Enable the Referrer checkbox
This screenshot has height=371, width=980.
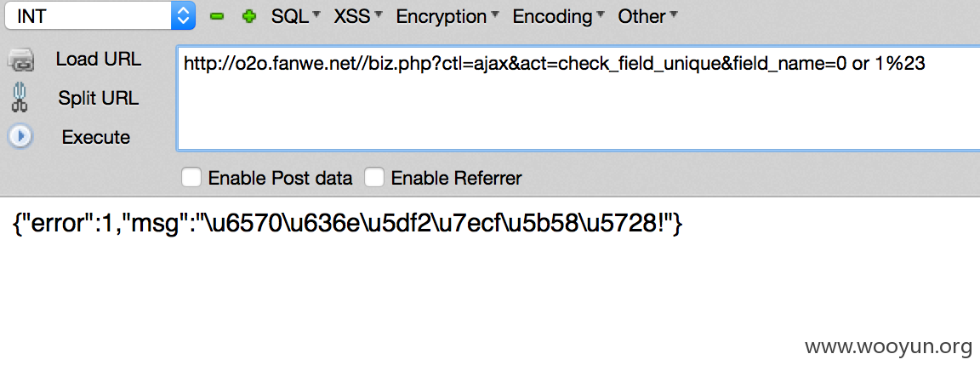click(374, 178)
